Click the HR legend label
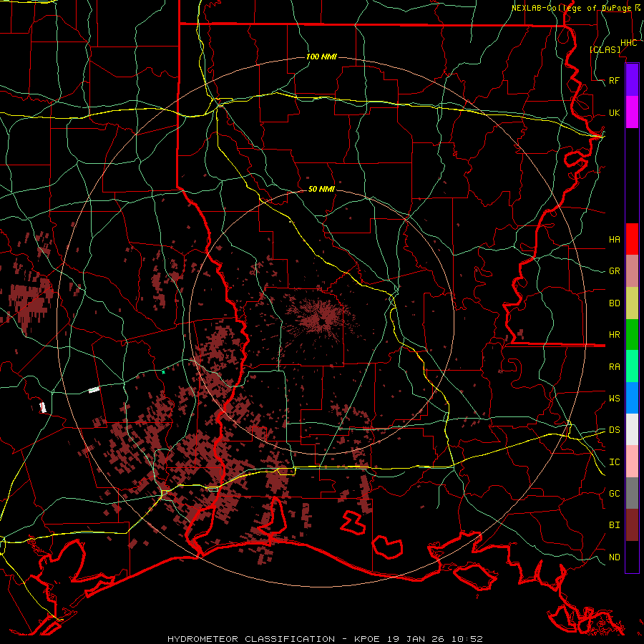This screenshot has width=644, height=644. [x=615, y=335]
